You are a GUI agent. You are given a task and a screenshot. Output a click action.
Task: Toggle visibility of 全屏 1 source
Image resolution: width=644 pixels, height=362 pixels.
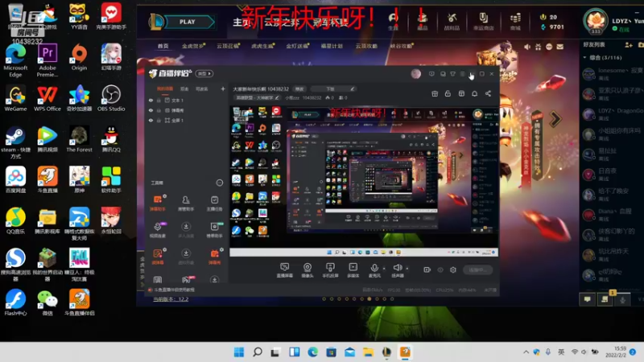click(151, 121)
